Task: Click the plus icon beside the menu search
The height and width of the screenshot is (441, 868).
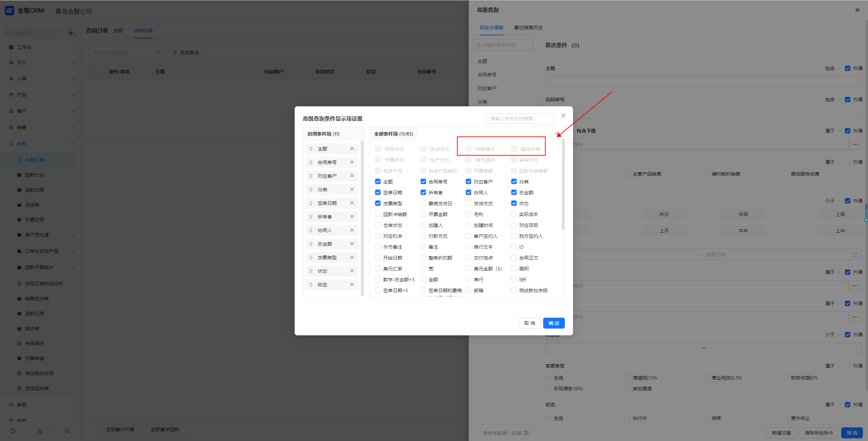Action: (71, 33)
